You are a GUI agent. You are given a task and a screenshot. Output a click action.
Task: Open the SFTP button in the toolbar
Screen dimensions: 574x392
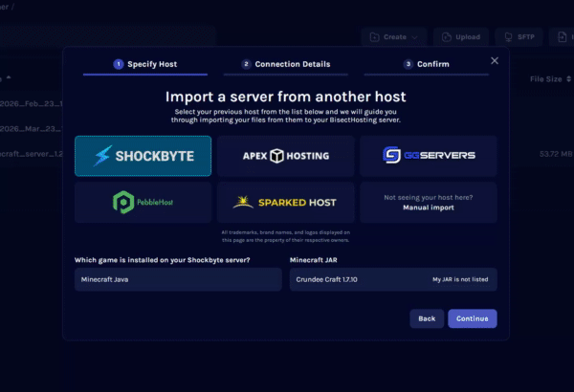click(x=519, y=37)
